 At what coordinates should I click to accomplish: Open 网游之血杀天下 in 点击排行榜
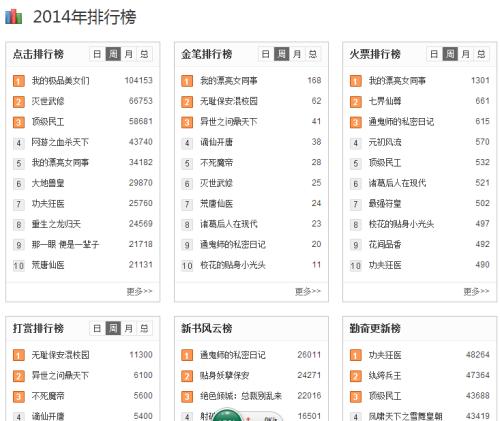[60, 142]
